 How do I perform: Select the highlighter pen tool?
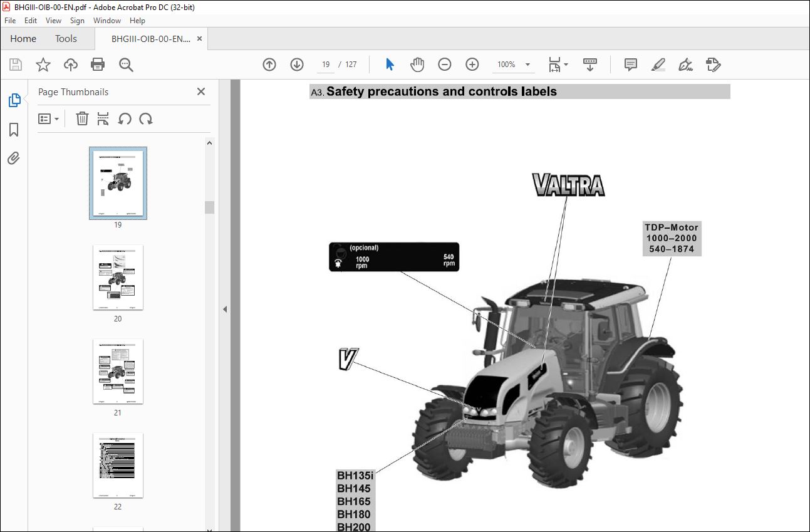[x=658, y=65]
